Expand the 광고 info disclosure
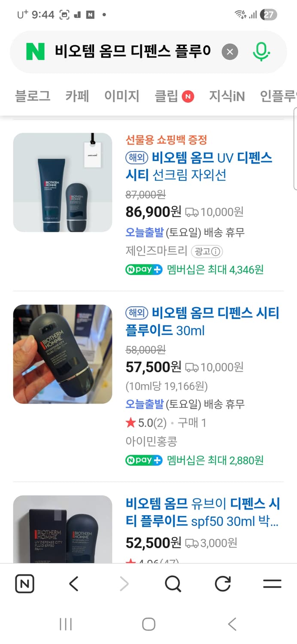 coord(207,252)
